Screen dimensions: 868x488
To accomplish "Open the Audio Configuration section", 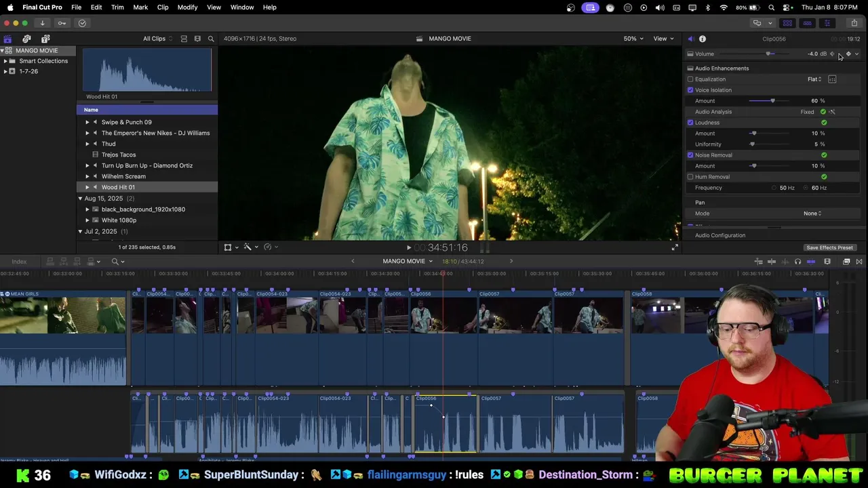I will pos(720,235).
